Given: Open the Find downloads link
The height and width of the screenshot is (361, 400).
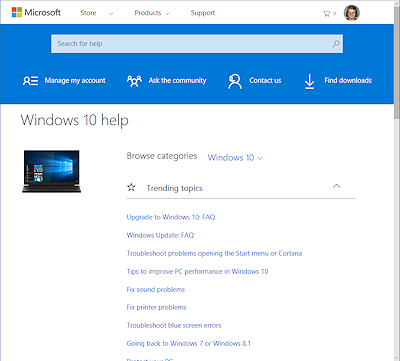Looking at the screenshot, I should coord(348,81).
